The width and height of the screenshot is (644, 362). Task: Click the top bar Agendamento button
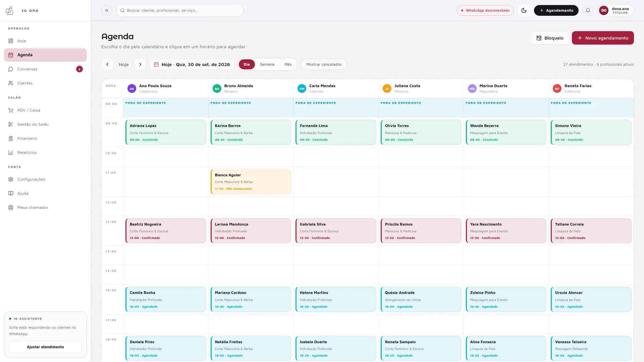coord(556,10)
